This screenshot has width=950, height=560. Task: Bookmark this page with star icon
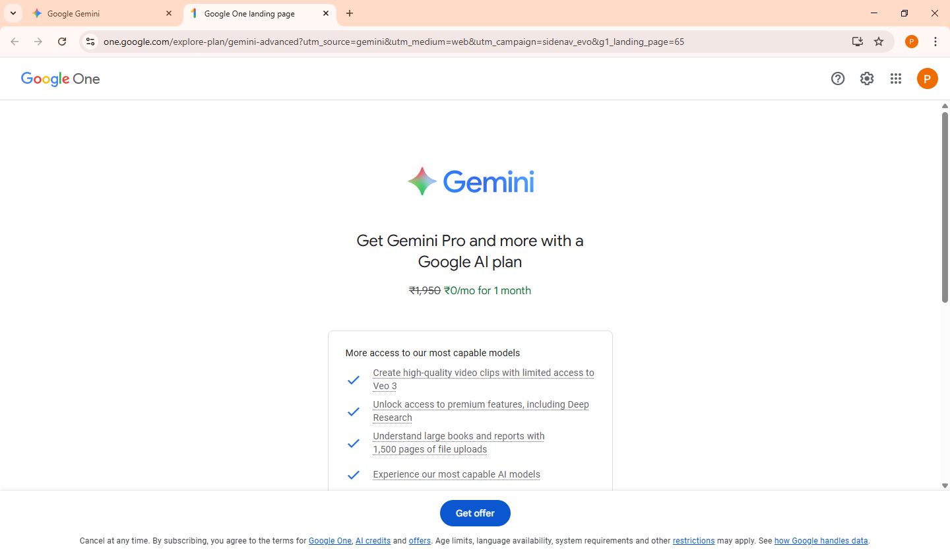click(879, 42)
